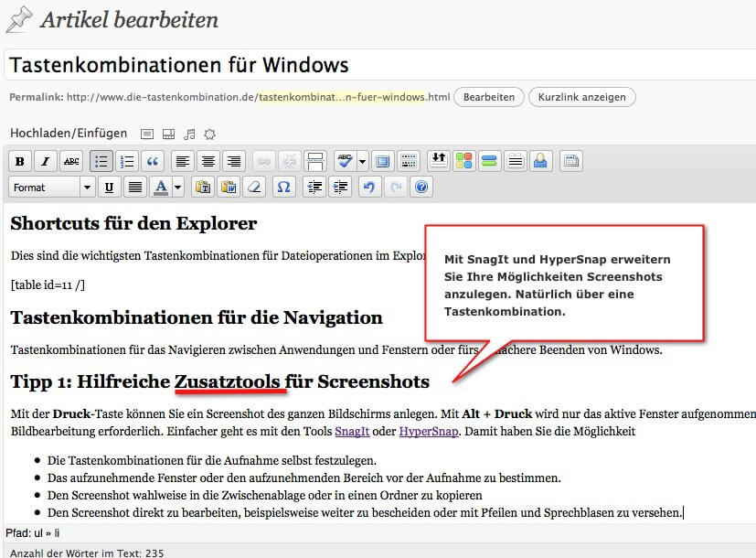Click the 'Artikel bearbeiten' page heading
Image resolution: width=756 pixels, height=558 pixels.
129,20
